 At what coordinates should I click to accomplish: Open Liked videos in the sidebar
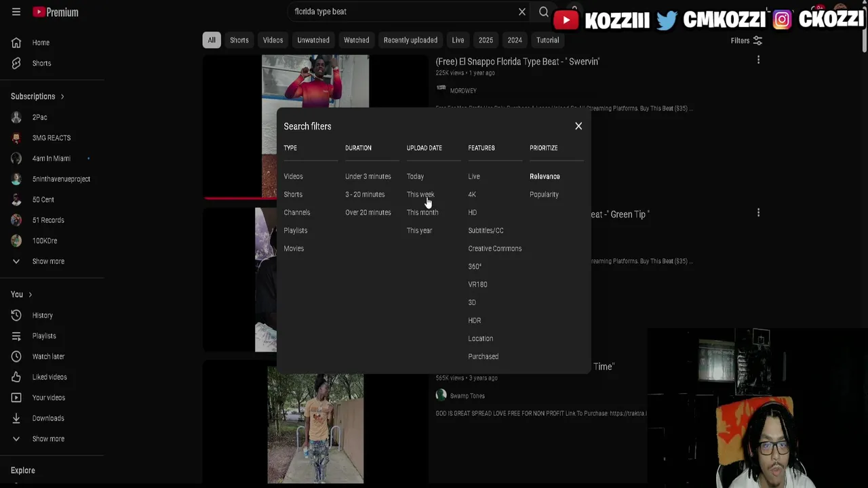[50, 377]
